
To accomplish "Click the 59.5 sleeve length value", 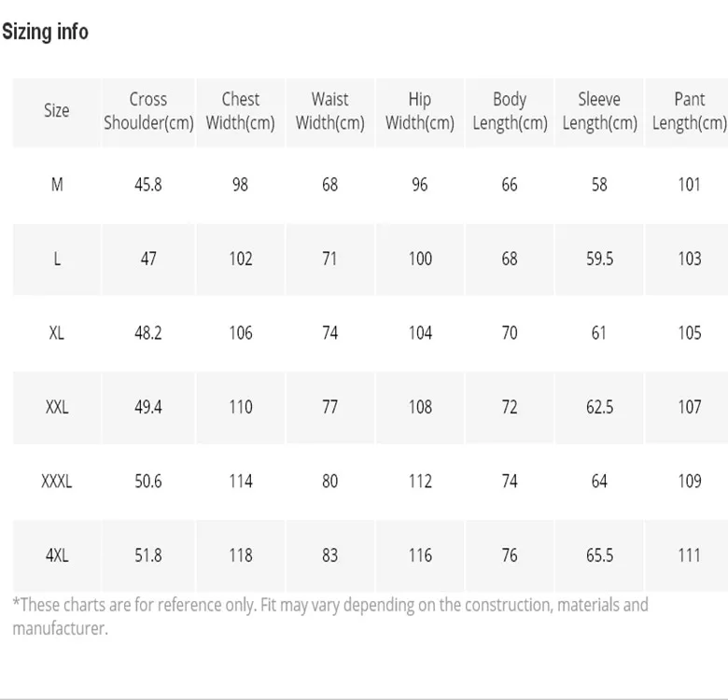I will (x=599, y=259).
